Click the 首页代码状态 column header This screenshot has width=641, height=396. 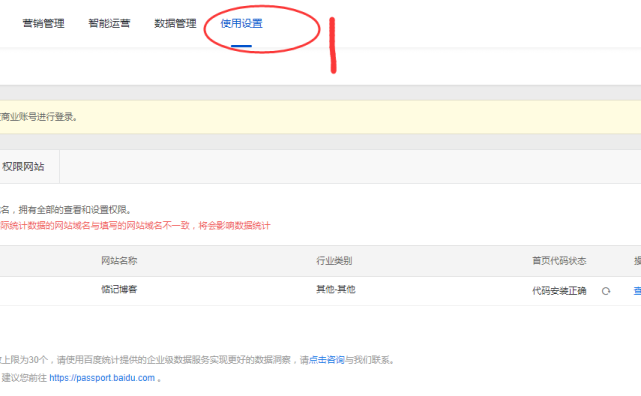click(559, 261)
